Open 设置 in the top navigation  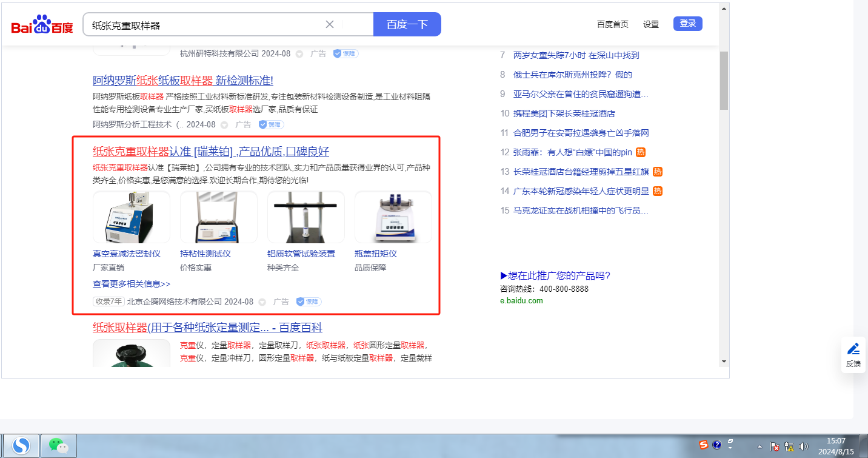[651, 24]
